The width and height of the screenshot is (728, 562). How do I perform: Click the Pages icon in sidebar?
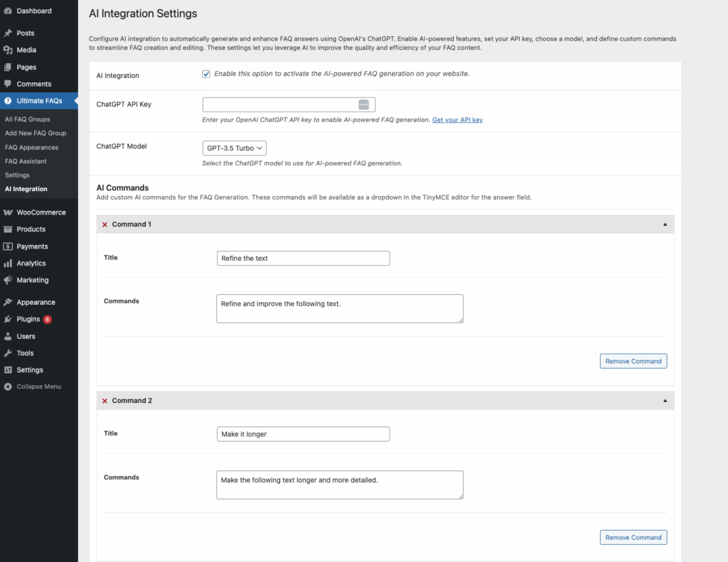[x=8, y=67]
